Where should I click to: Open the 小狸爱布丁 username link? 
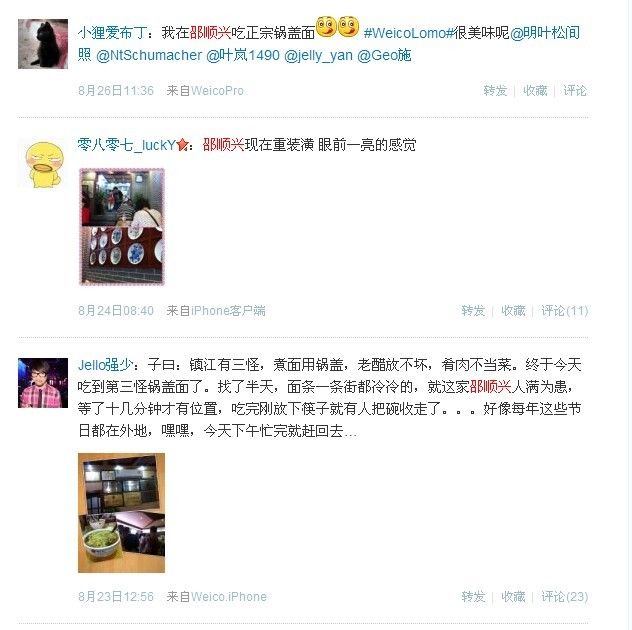click(x=112, y=33)
